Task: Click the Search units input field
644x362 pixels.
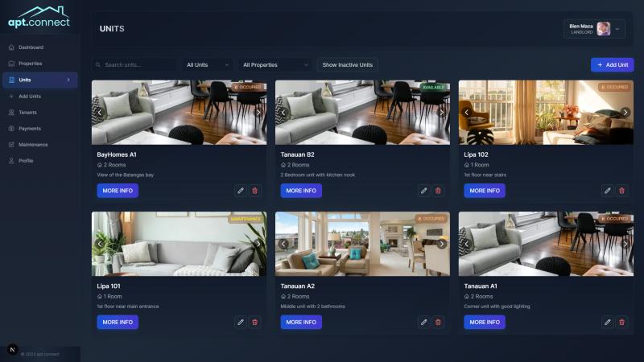Action: (134, 65)
